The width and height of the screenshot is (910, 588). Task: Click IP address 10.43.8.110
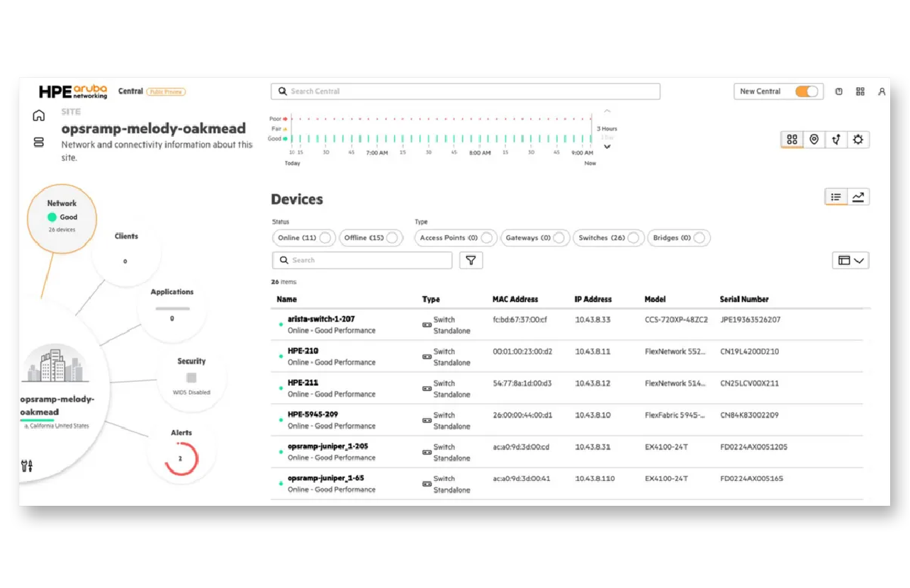click(x=595, y=479)
